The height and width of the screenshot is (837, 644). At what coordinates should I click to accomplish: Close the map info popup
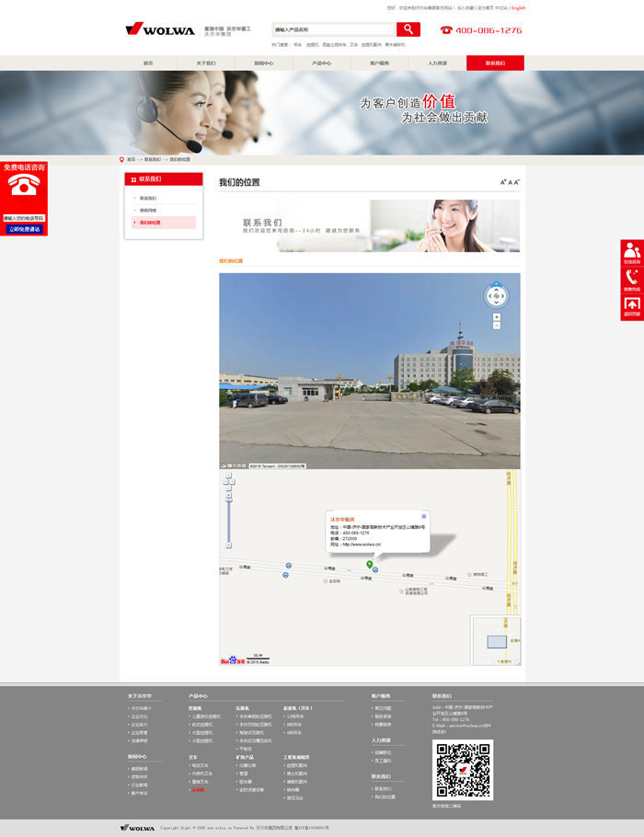(424, 516)
